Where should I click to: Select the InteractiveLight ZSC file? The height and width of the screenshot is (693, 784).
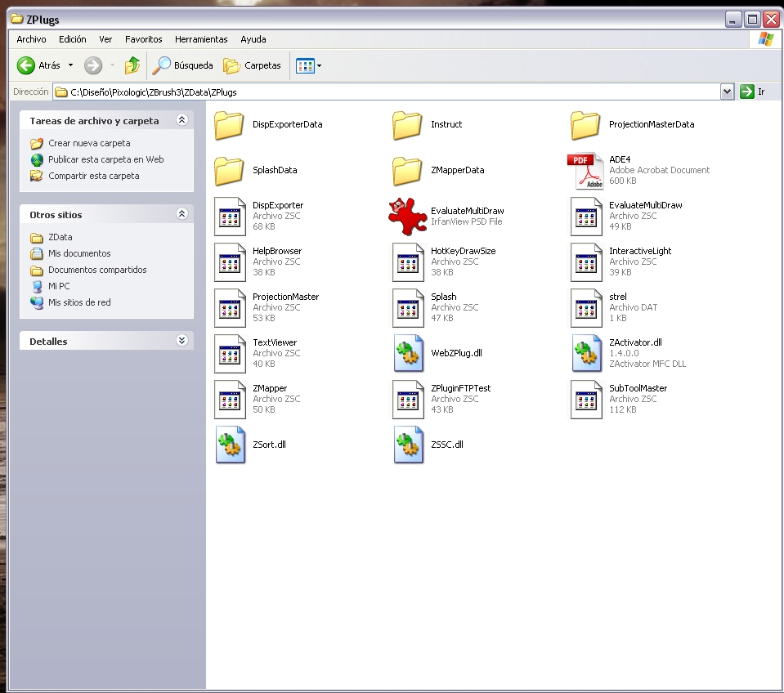click(x=621, y=262)
